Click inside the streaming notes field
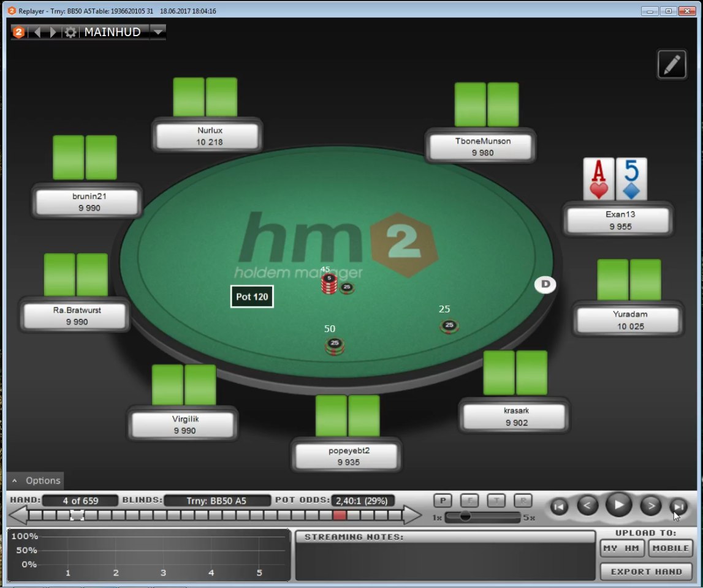The height and width of the screenshot is (588, 703). click(x=445, y=562)
